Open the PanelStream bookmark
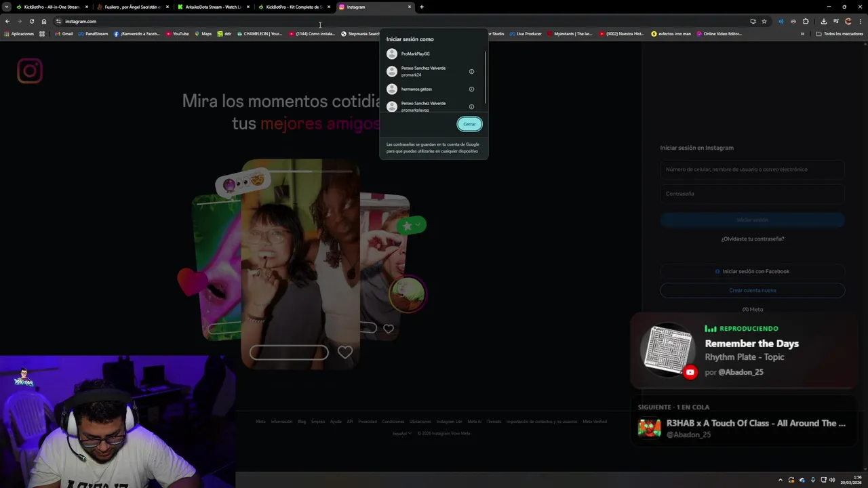The width and height of the screenshot is (868, 488). coord(92,34)
